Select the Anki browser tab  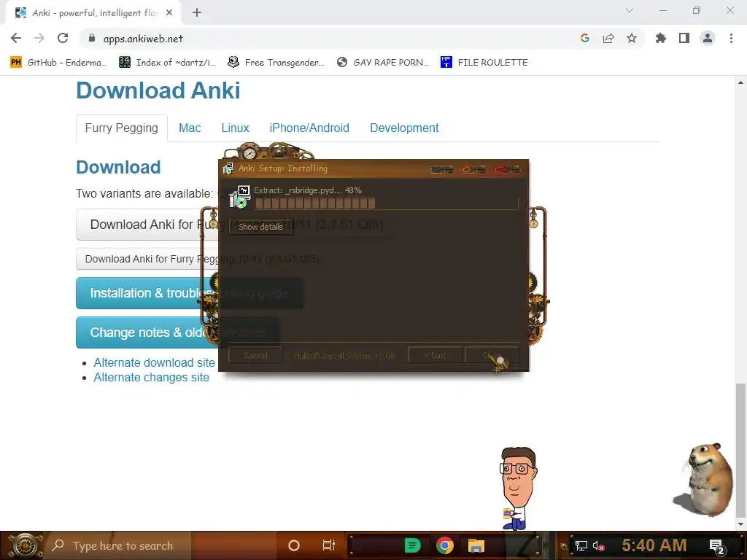93,13
